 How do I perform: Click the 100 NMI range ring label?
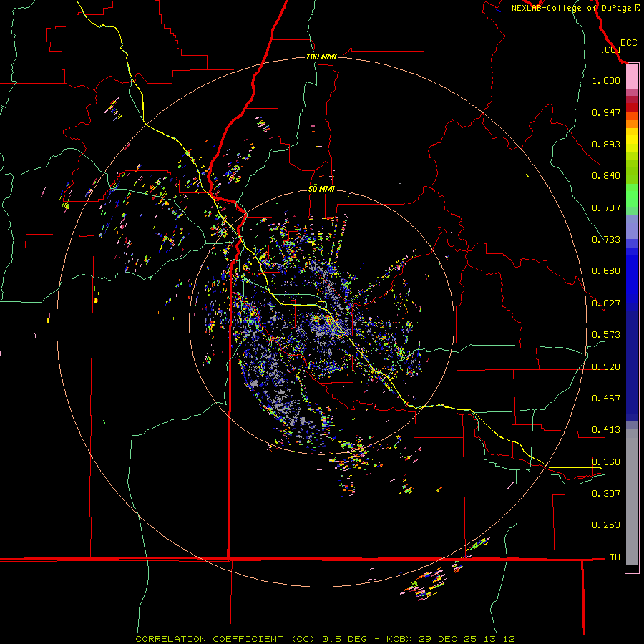pos(321,57)
